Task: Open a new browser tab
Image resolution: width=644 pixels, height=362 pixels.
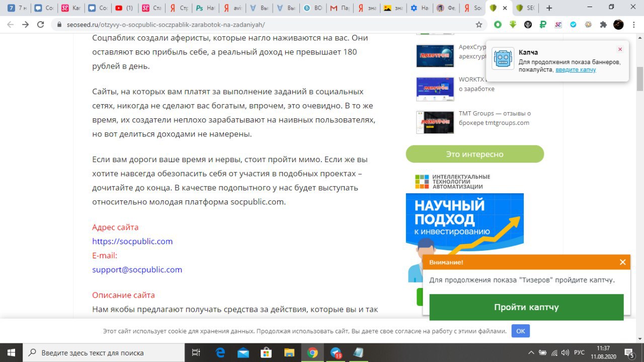Action: (x=549, y=8)
